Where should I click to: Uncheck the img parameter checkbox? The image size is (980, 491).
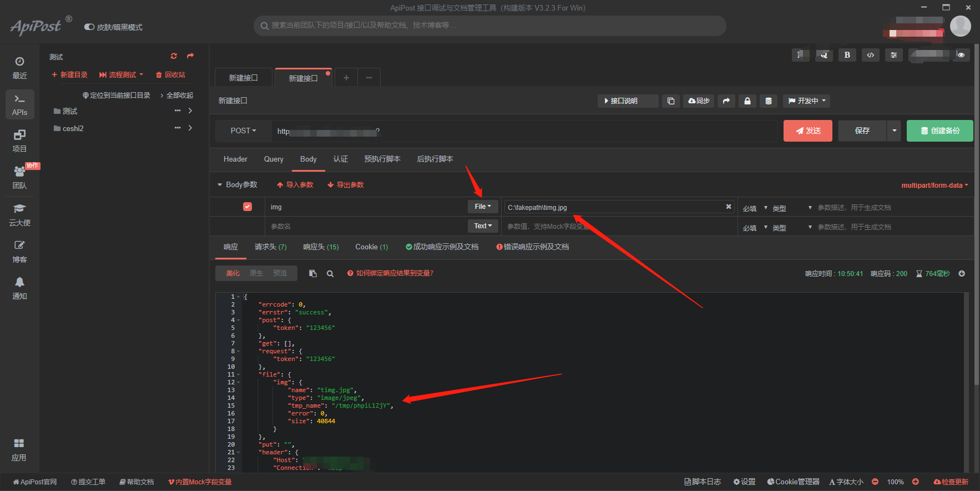pos(247,207)
